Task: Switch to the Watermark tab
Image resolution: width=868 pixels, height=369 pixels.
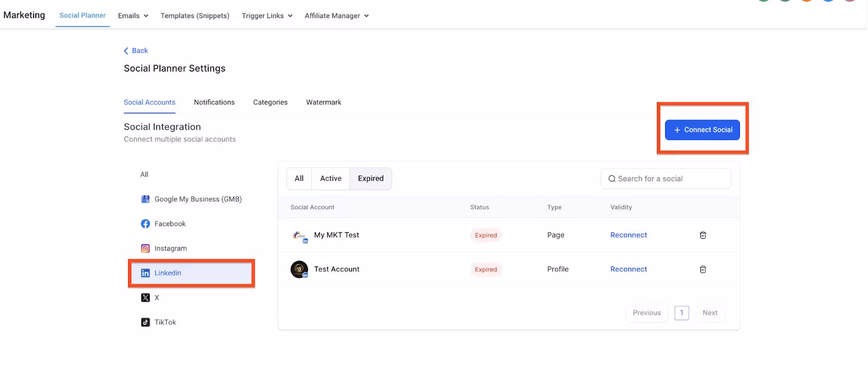Action: [323, 102]
